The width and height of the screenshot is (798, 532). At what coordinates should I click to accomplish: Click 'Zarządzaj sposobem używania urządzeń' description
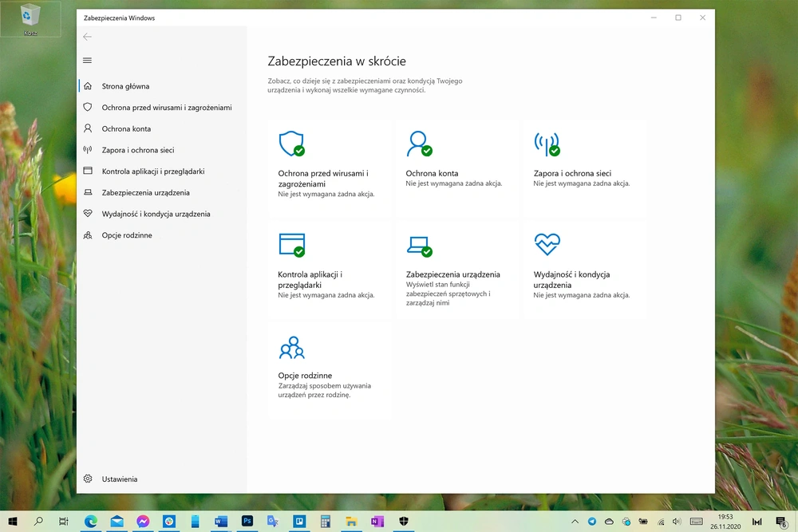324,390
